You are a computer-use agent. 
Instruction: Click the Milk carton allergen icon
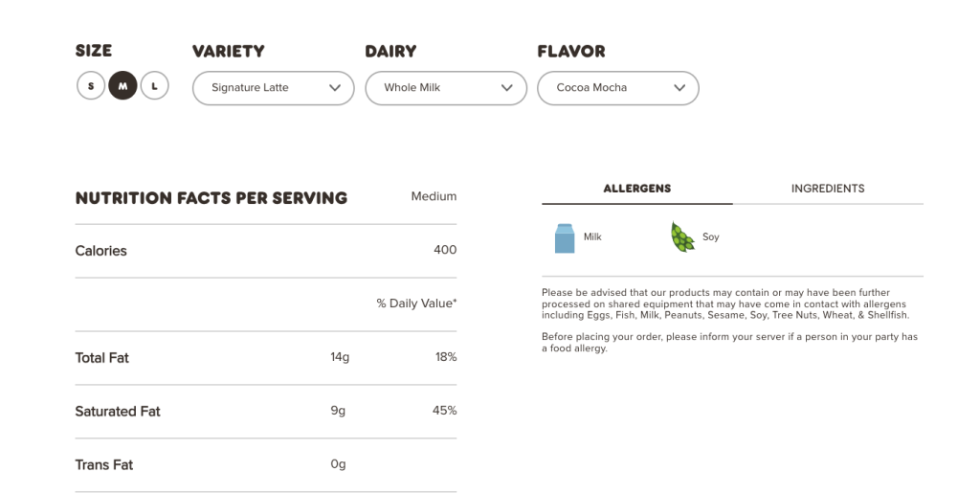565,237
